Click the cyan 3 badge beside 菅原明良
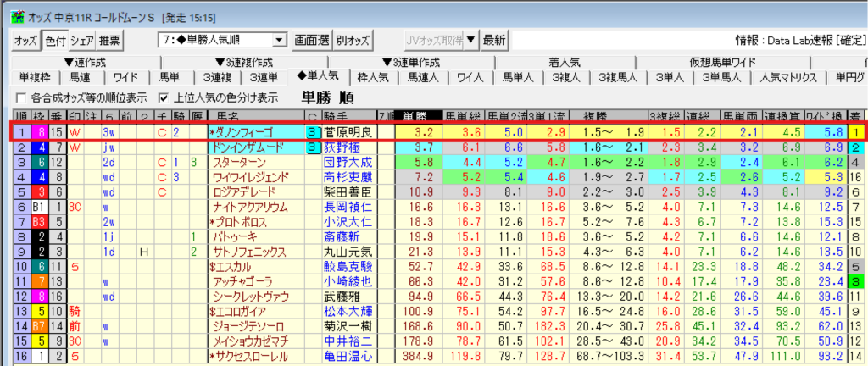The height and width of the screenshot is (366, 868). point(312,132)
